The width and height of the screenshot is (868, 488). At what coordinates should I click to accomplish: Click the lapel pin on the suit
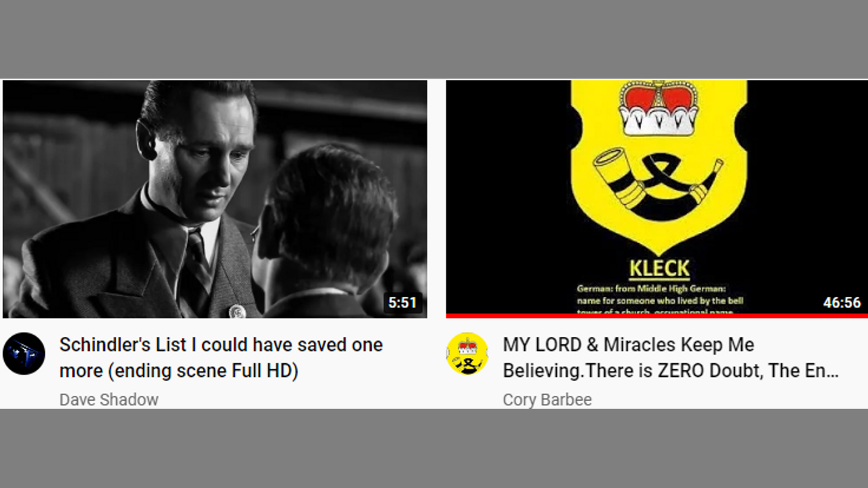click(237, 311)
